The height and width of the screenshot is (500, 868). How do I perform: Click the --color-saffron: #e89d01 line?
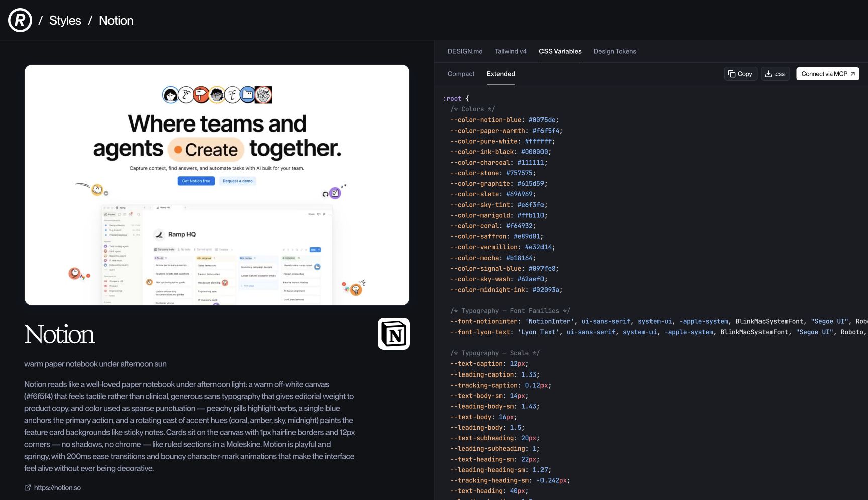497,236
